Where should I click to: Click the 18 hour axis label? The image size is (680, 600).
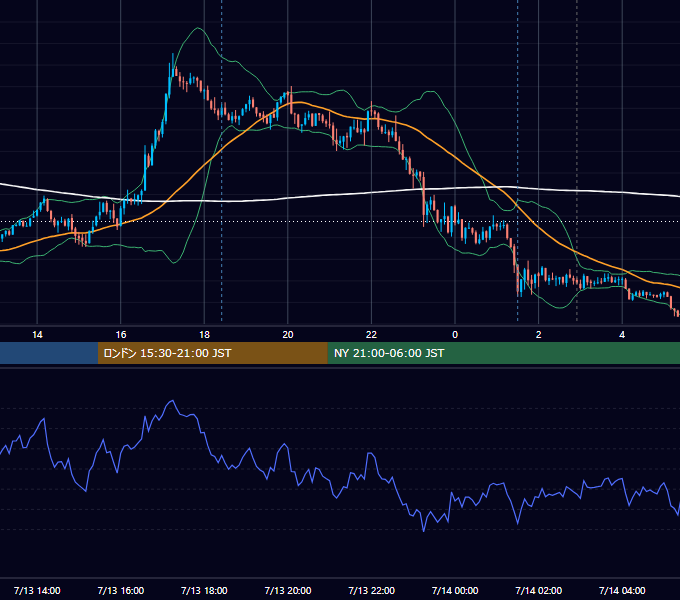(204, 335)
